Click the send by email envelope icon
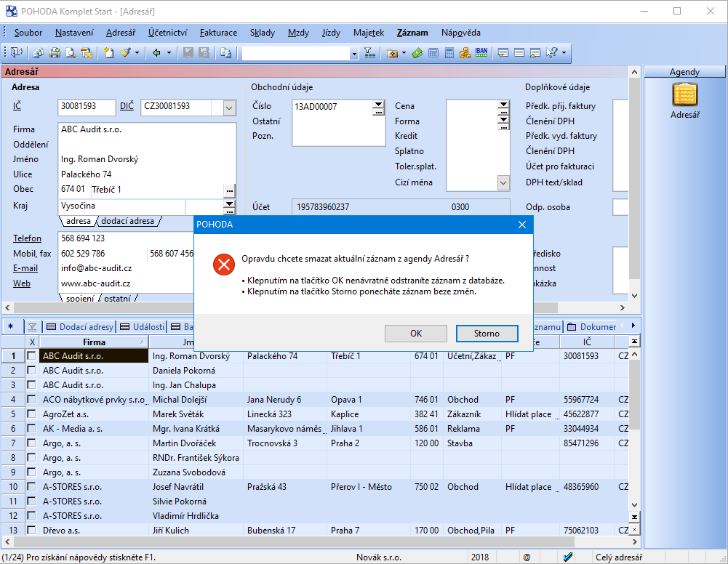 point(87,53)
